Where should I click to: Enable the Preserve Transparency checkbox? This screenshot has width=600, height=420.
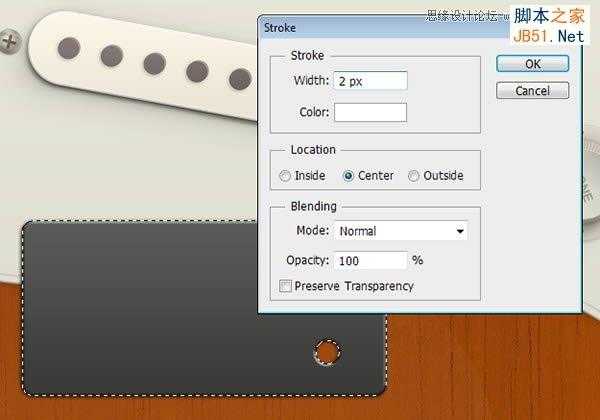click(x=285, y=286)
